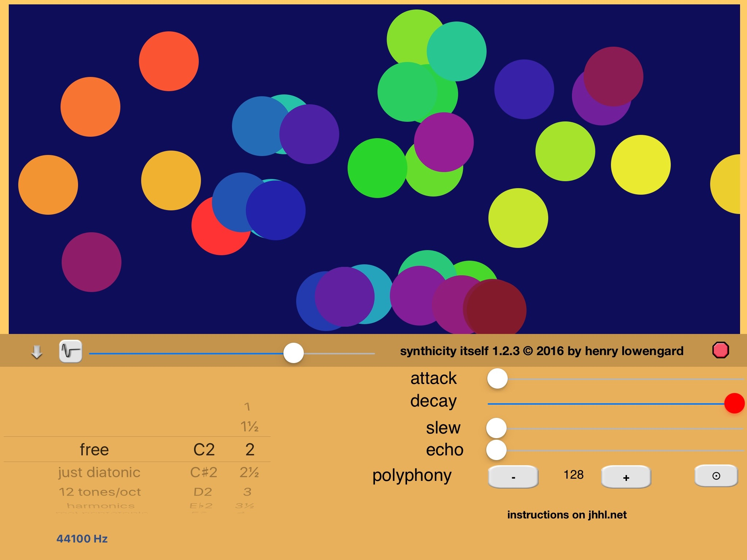This screenshot has height=560, width=747.
Task: Choose 1½ in the range picker
Action: (x=249, y=426)
